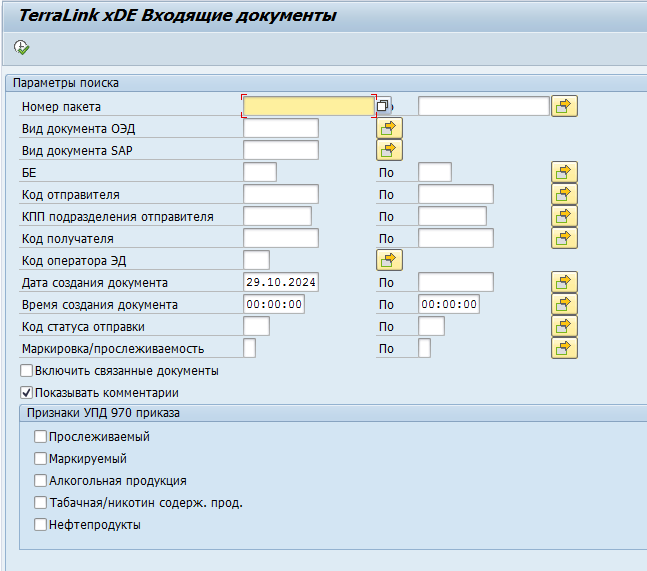Enable Включить связанные документы checkbox
Screen dimensions: 647x571
coord(27,371)
